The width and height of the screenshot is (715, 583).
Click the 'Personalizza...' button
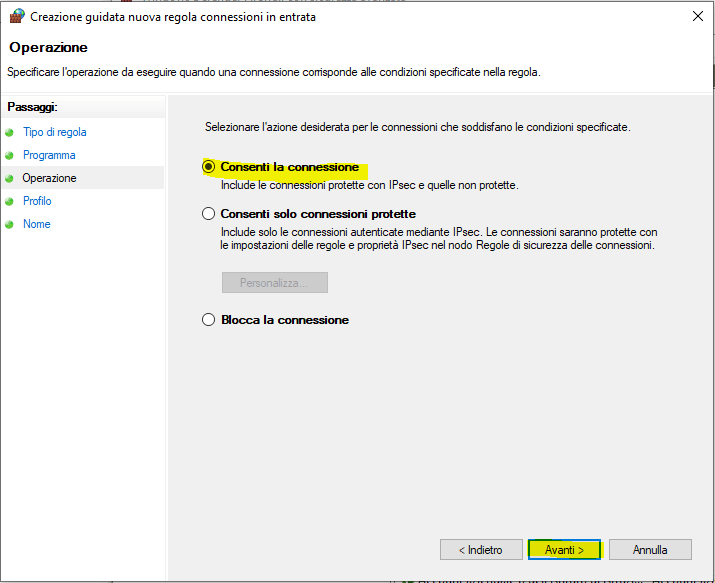[x=274, y=283]
